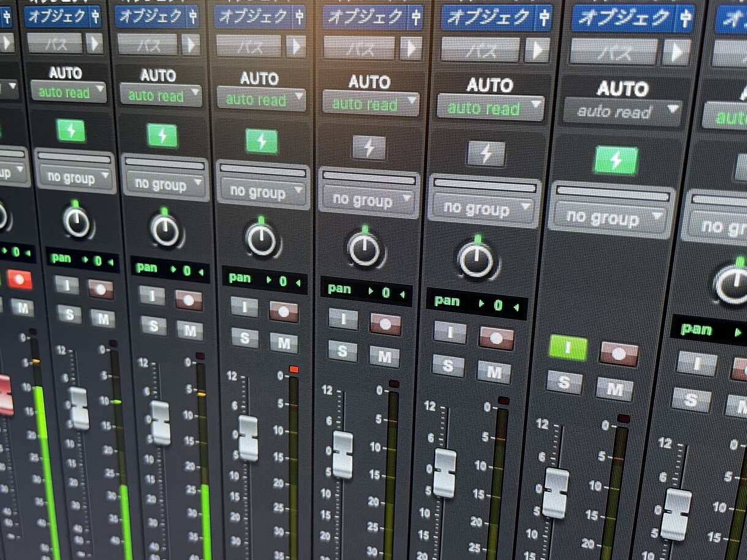Mute the track showing the red clip indicator
The height and width of the screenshot is (560, 747).
click(x=283, y=343)
